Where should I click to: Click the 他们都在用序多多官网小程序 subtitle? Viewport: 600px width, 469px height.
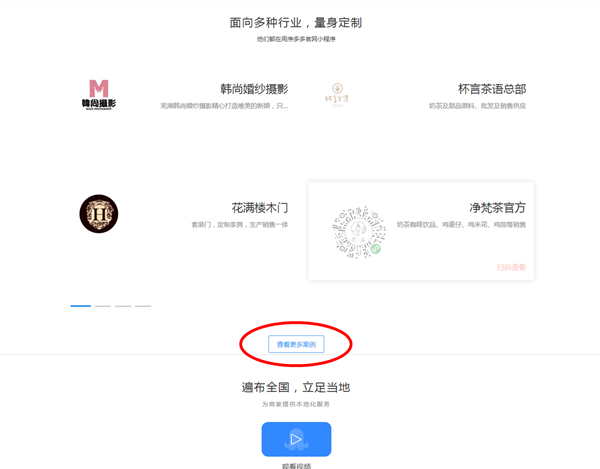click(x=296, y=39)
